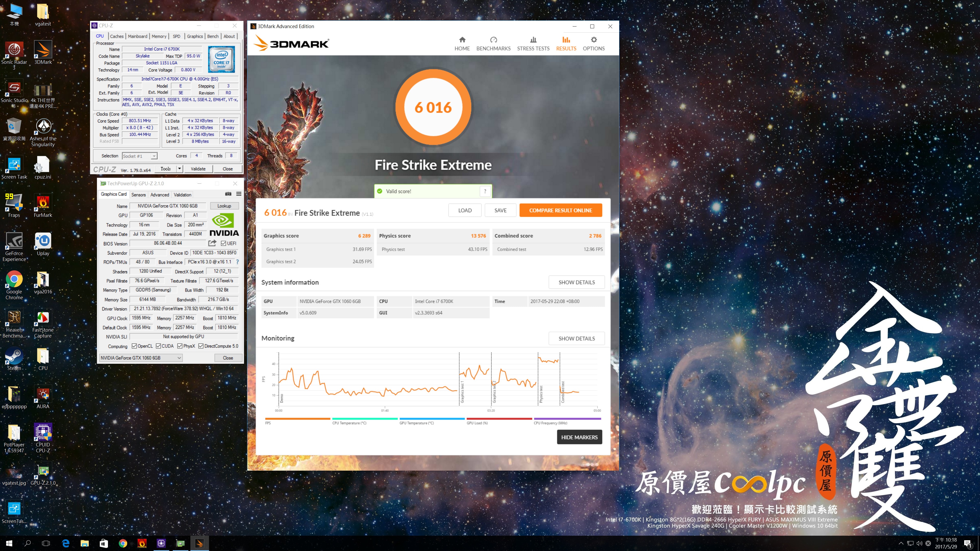Open the PotPlayer desktop icon
Viewport: 980px width, 551px height.
coord(14,438)
